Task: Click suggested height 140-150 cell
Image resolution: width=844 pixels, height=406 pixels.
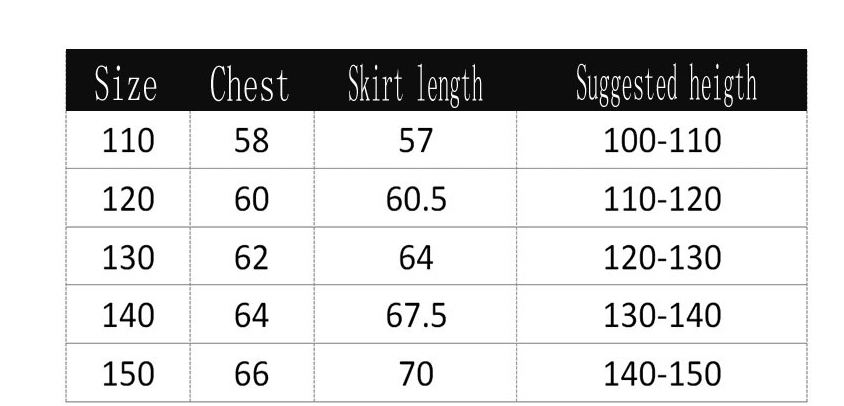Action: click(662, 373)
